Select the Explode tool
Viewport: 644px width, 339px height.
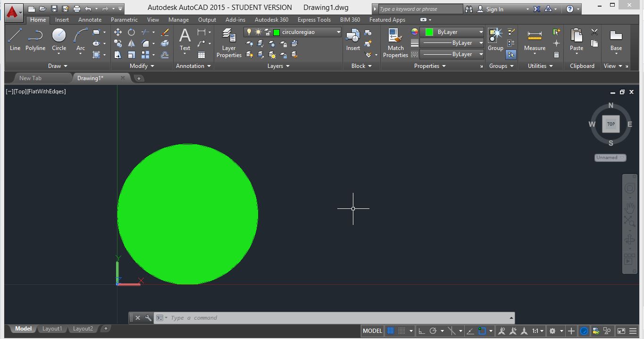165,43
